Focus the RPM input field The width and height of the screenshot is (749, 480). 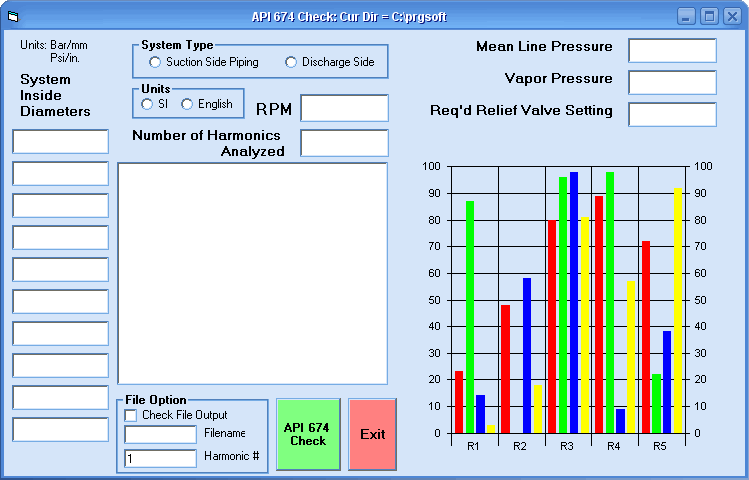(344, 108)
